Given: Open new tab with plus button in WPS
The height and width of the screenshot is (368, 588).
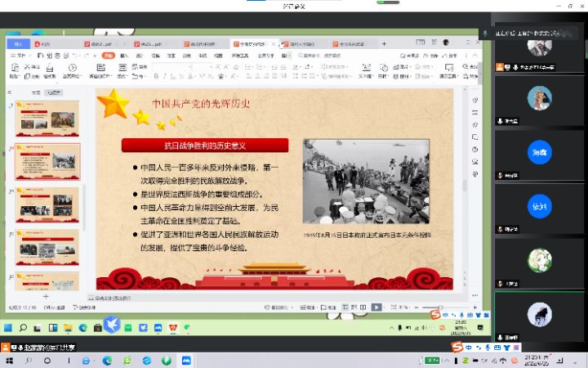Looking at the screenshot, I should 384,44.
